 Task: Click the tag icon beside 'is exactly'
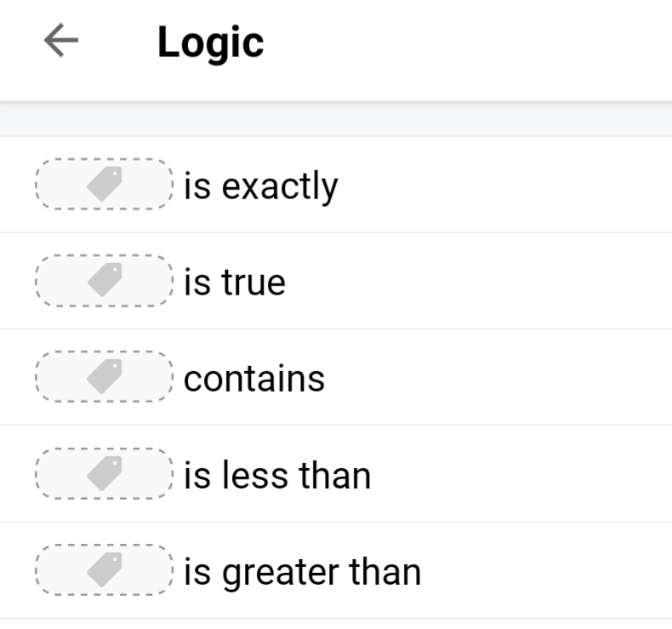pos(105,184)
